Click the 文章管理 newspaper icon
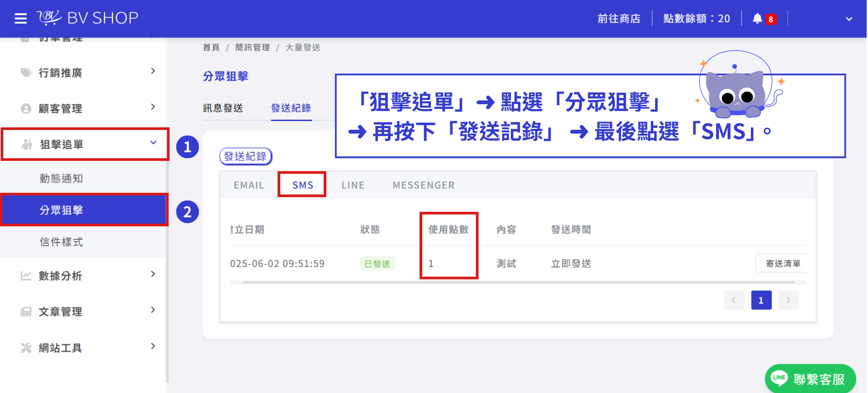 [x=26, y=312]
